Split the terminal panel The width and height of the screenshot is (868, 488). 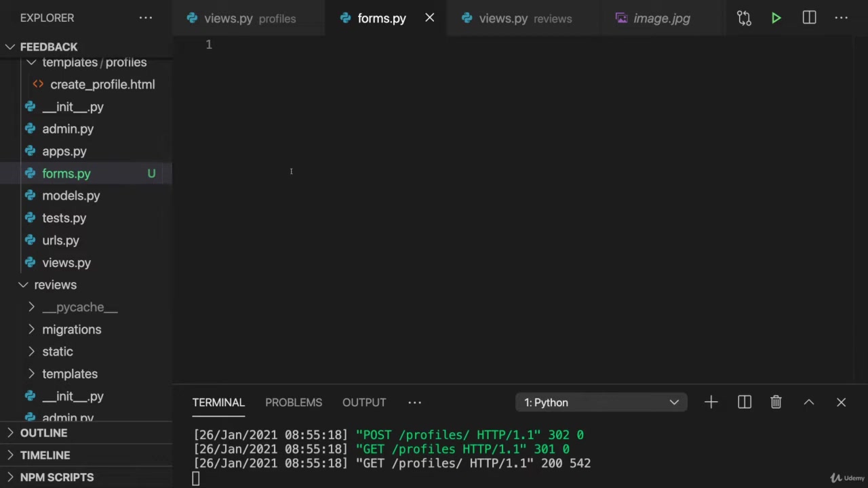(744, 403)
